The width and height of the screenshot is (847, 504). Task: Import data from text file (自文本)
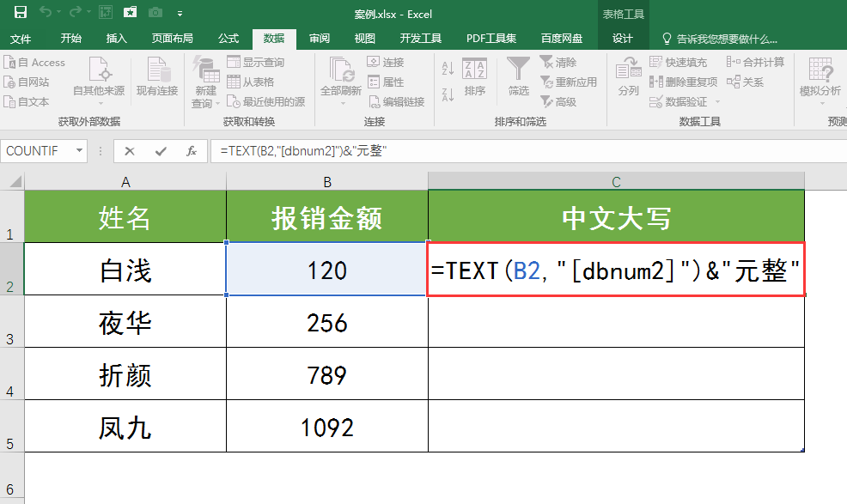click(27, 101)
